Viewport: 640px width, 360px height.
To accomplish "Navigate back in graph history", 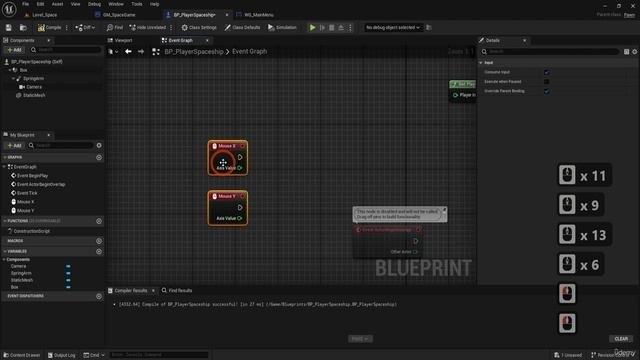I will pyautogui.click(x=128, y=51).
